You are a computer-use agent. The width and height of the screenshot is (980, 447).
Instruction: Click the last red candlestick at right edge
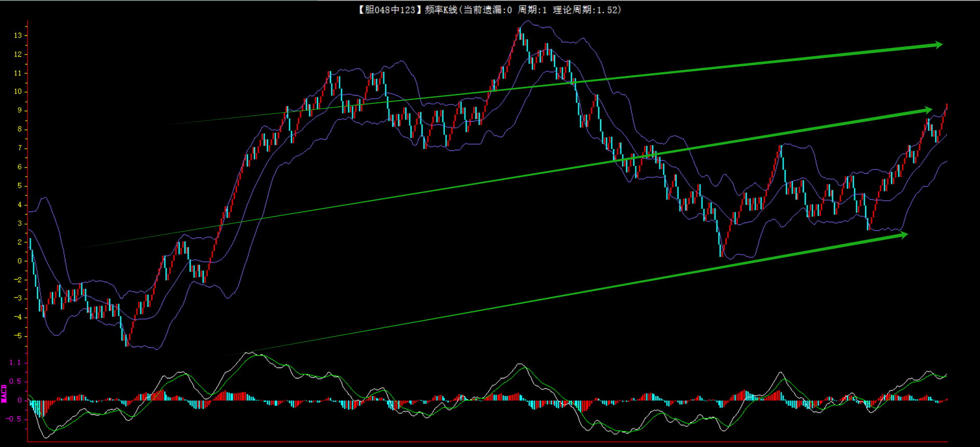tap(946, 107)
